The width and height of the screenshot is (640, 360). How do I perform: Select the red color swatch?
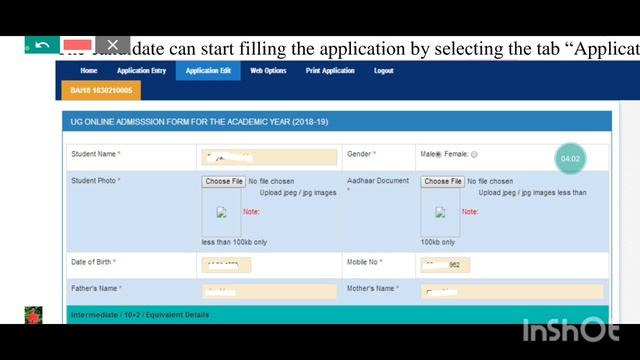78,44
